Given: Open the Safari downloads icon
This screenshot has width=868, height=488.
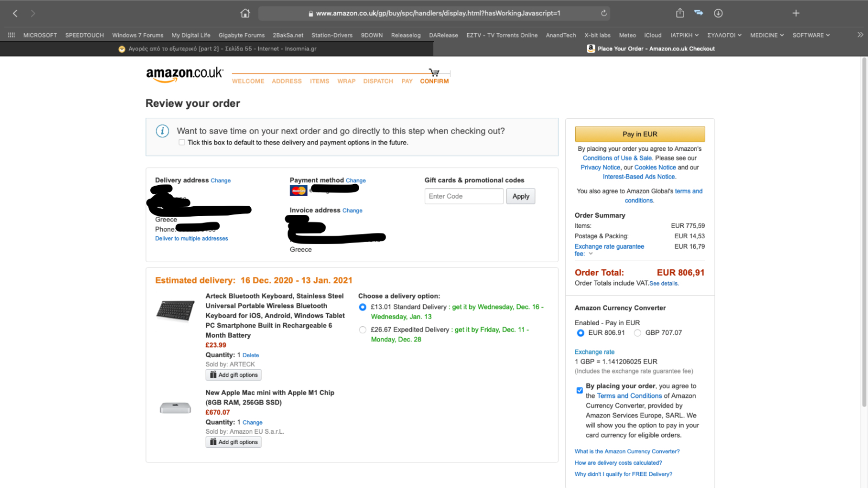Looking at the screenshot, I should pyautogui.click(x=718, y=13).
